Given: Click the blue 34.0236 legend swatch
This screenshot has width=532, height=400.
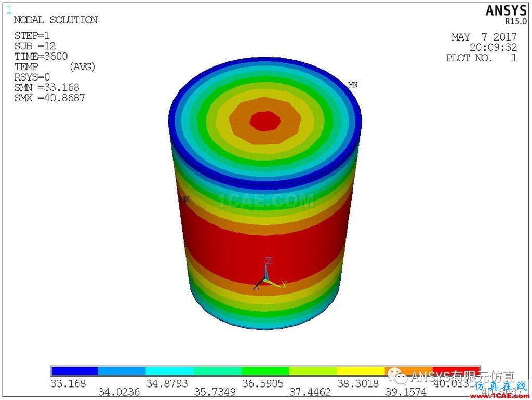Looking at the screenshot, I should pos(122,370).
